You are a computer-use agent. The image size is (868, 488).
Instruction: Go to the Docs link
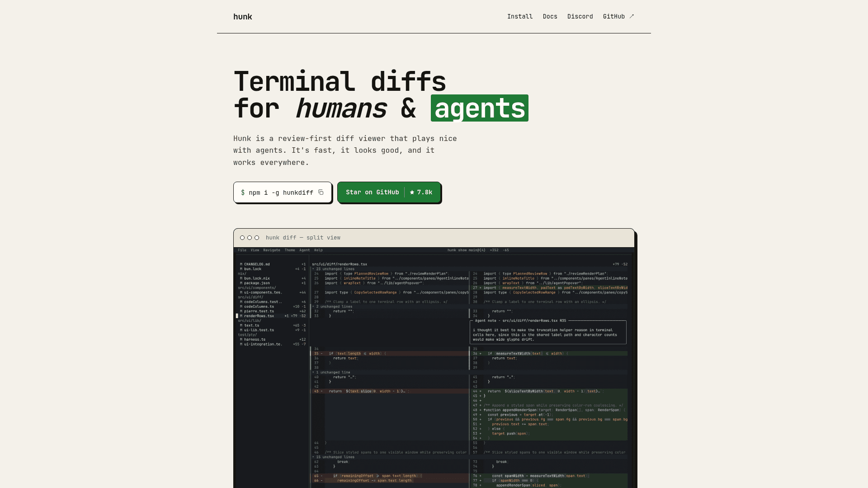point(550,16)
